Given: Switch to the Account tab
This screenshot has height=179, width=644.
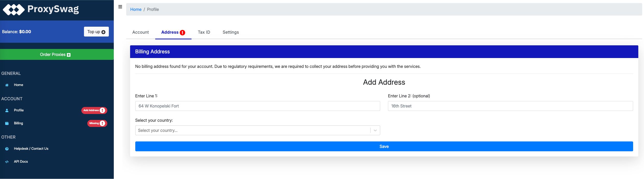Looking at the screenshot, I should pos(140,32).
